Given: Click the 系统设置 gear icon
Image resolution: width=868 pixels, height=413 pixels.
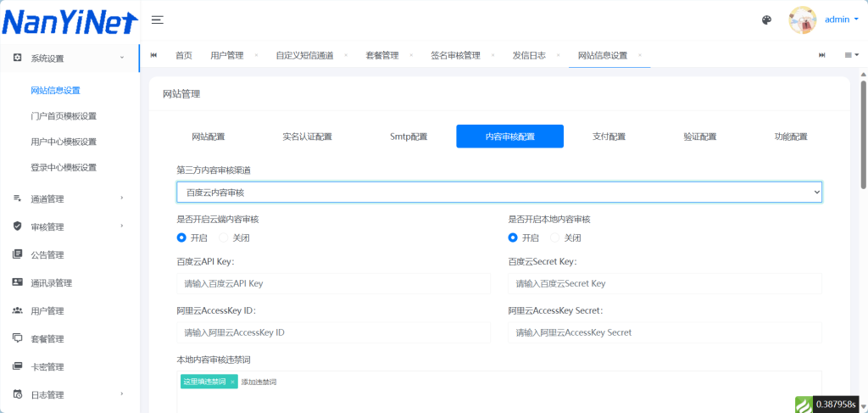Looking at the screenshot, I should [17, 59].
